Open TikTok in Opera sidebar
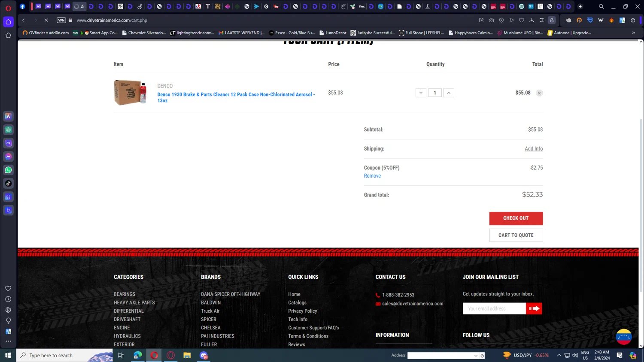This screenshot has width=644, height=362. (x=8, y=184)
